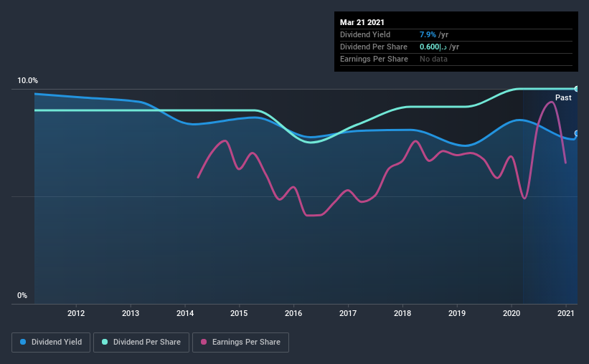
Task: Select the 2017 x-axis label
Action: tap(348, 313)
